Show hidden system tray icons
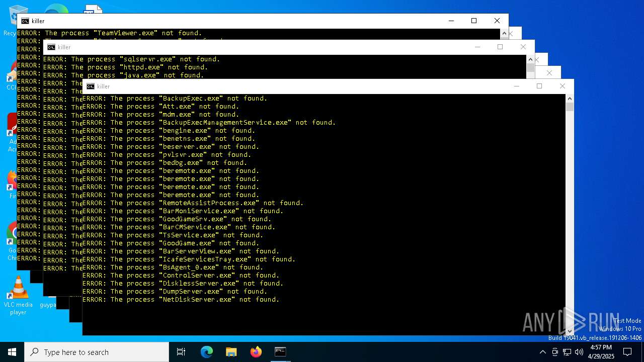The image size is (644, 362). [542, 352]
